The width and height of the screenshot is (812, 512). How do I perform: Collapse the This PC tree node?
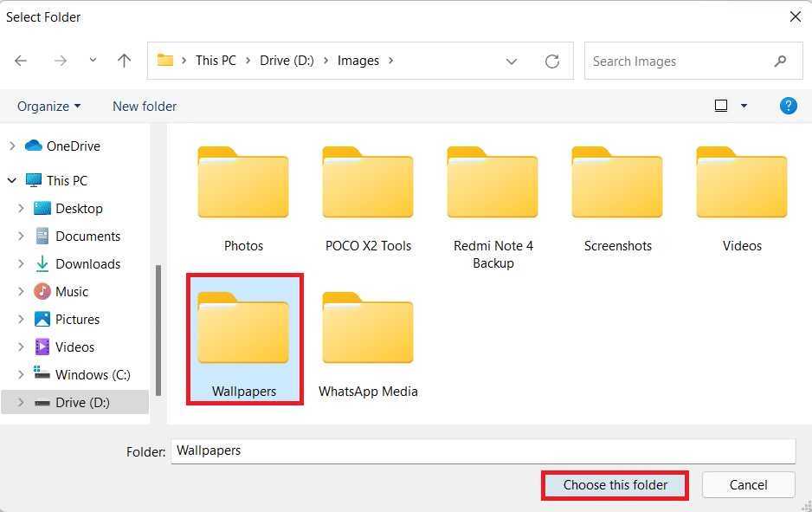coord(12,181)
